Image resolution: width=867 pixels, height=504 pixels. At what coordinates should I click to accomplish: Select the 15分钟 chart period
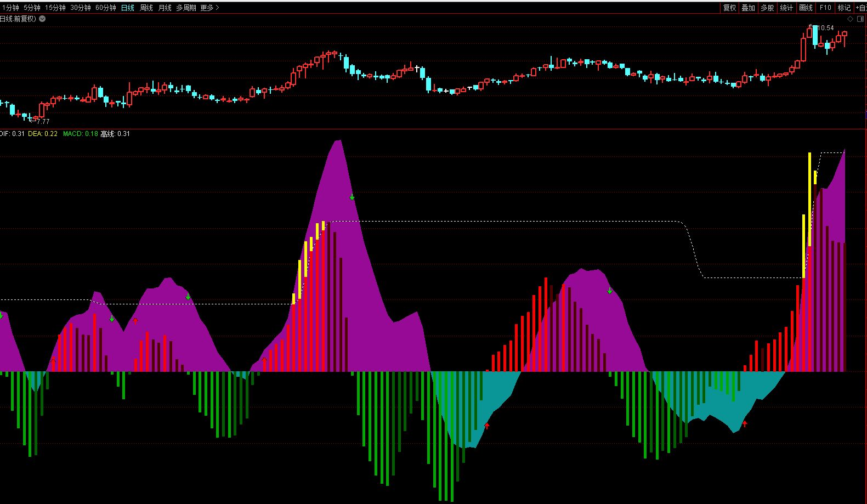pos(55,8)
